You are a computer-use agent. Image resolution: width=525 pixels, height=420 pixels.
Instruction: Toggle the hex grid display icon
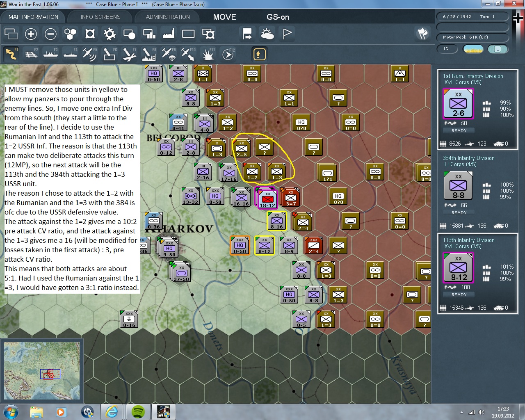[70, 34]
